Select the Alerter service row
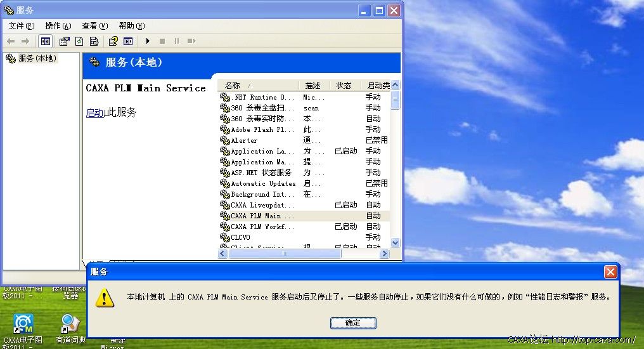The image size is (644, 349). 304,141
